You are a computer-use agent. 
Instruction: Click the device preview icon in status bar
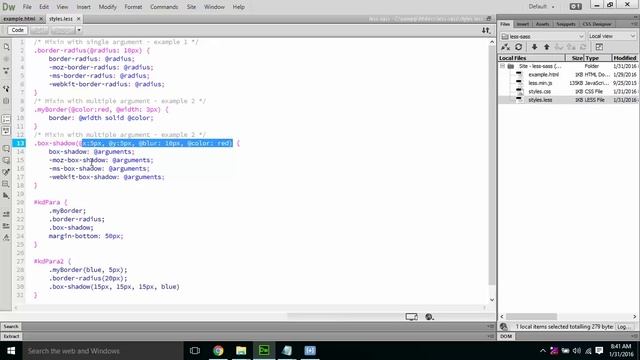coord(411,317)
